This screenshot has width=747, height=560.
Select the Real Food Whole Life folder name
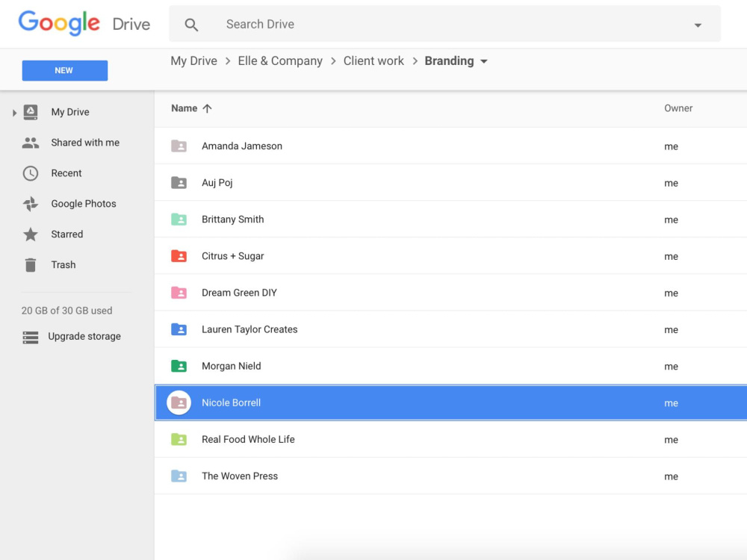coord(248,439)
